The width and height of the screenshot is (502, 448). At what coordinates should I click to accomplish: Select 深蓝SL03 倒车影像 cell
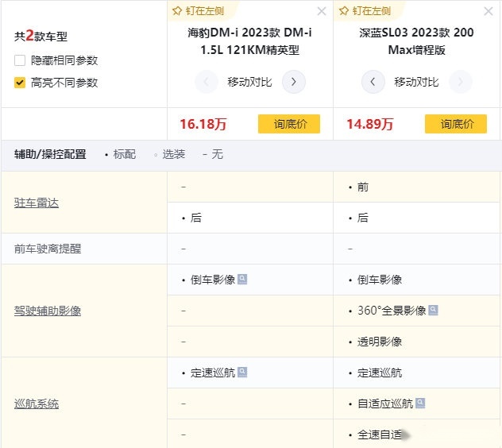pos(416,280)
